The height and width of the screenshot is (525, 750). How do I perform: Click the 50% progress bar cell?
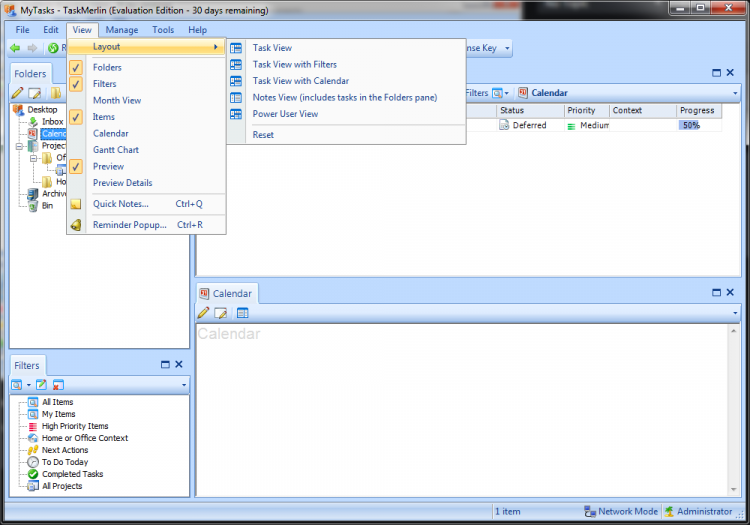[698, 125]
